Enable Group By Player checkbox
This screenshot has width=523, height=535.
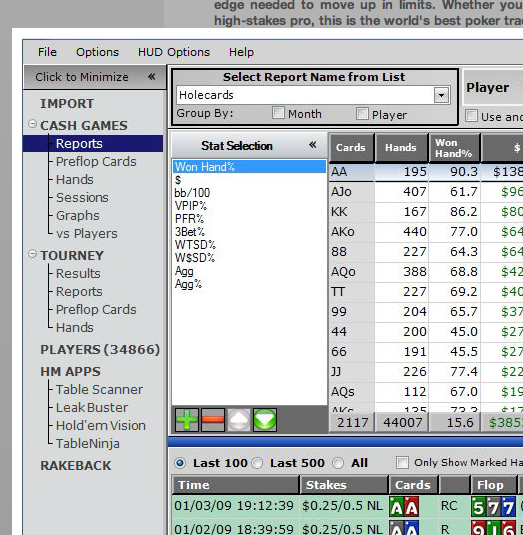coord(362,114)
